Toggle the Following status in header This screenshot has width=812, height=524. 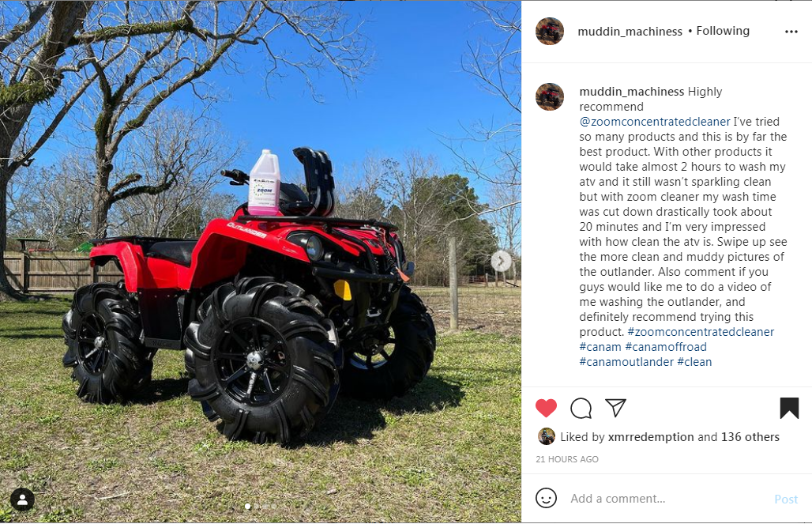[x=723, y=31]
